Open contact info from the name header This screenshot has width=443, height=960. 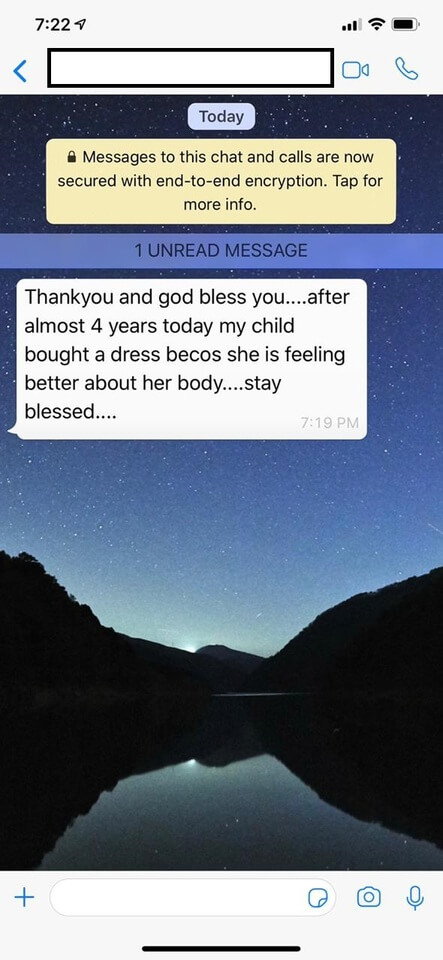tap(190, 68)
